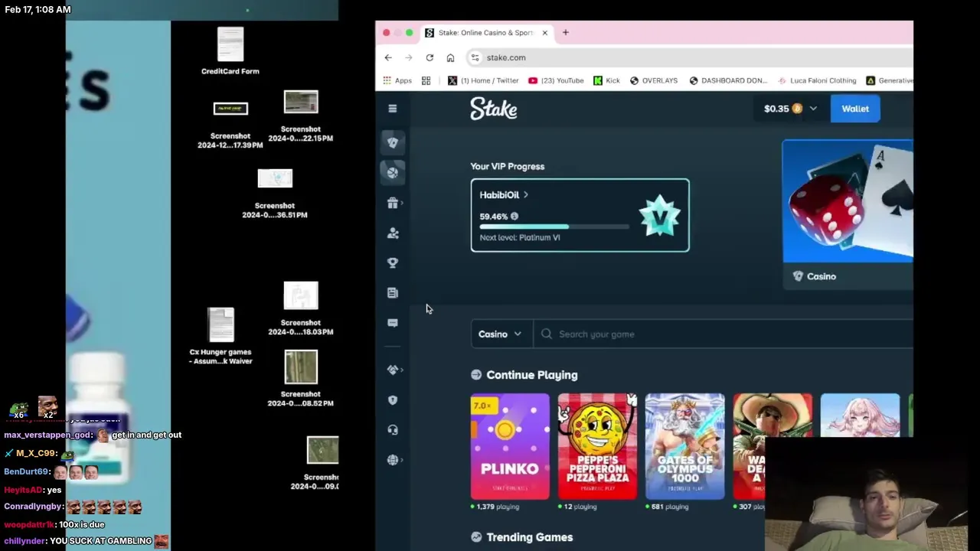
Task: Open the OVERLAYS bookmark
Action: [x=654, y=80]
